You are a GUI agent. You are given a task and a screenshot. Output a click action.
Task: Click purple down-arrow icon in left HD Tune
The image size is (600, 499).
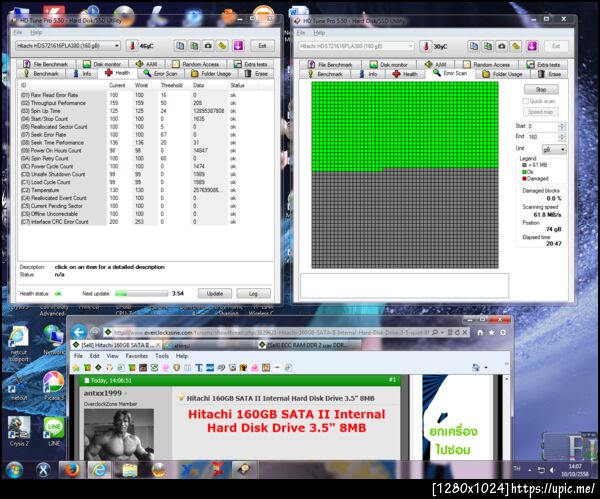tap(238, 46)
